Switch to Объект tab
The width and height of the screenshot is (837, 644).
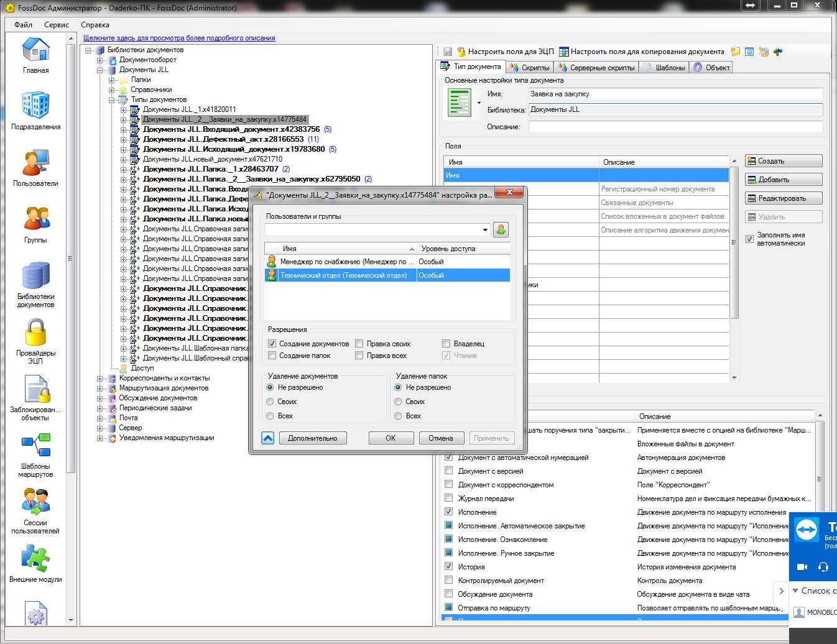711,67
